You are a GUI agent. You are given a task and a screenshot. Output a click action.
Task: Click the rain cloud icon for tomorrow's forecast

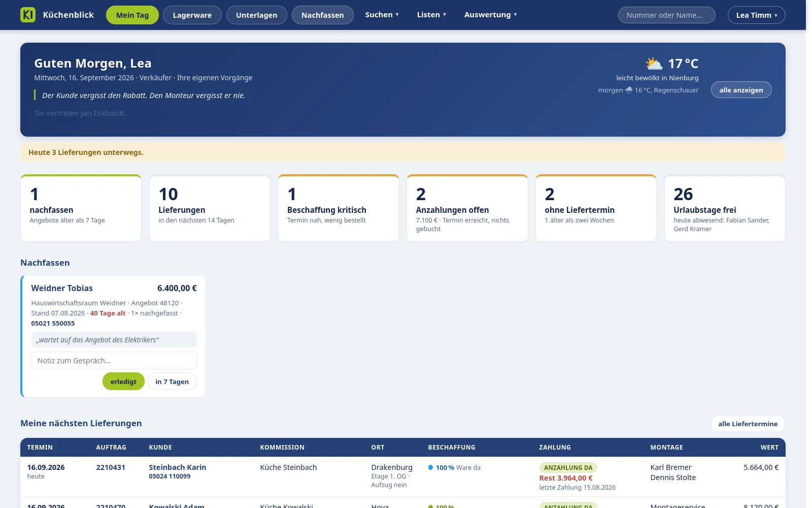(x=629, y=90)
